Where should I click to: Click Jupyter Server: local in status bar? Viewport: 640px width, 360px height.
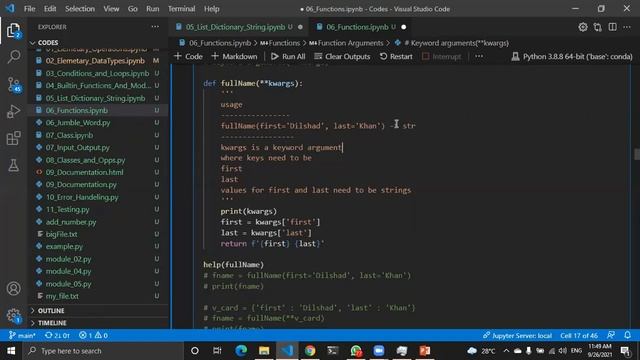point(517,336)
